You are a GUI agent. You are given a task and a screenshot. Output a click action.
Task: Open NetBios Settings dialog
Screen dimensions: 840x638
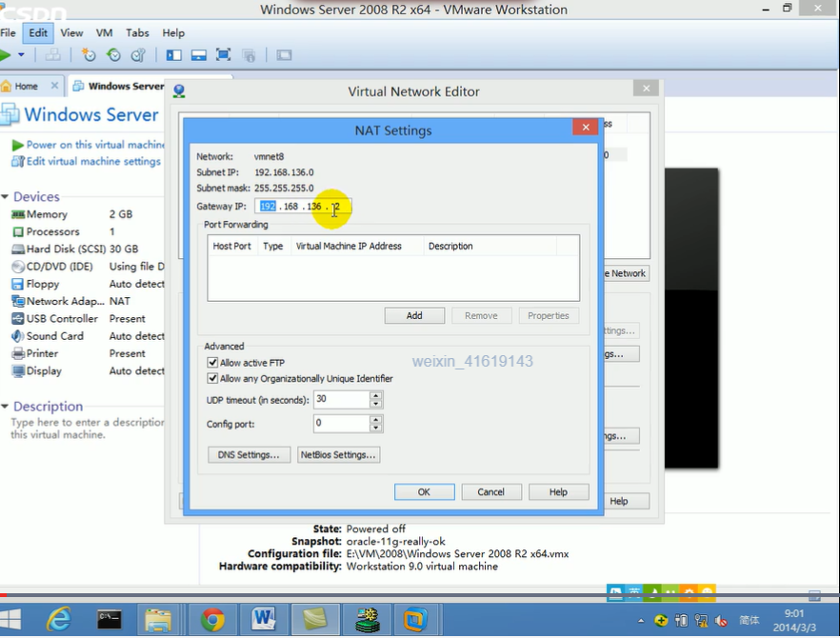pos(338,455)
